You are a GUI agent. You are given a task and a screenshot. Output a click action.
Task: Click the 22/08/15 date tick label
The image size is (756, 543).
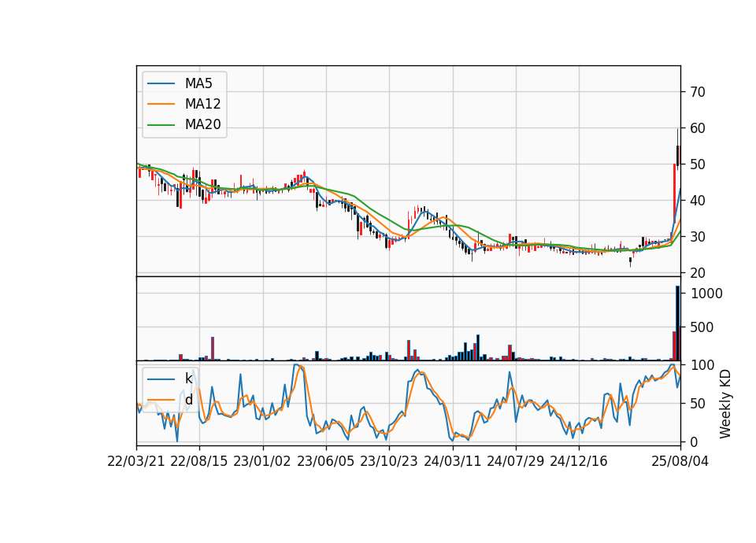pyautogui.click(x=199, y=461)
